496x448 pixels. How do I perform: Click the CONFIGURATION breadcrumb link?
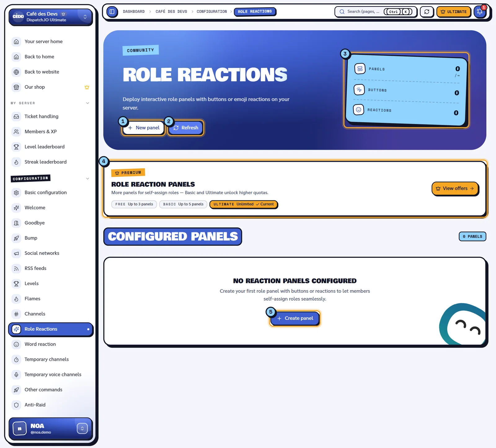tap(212, 12)
